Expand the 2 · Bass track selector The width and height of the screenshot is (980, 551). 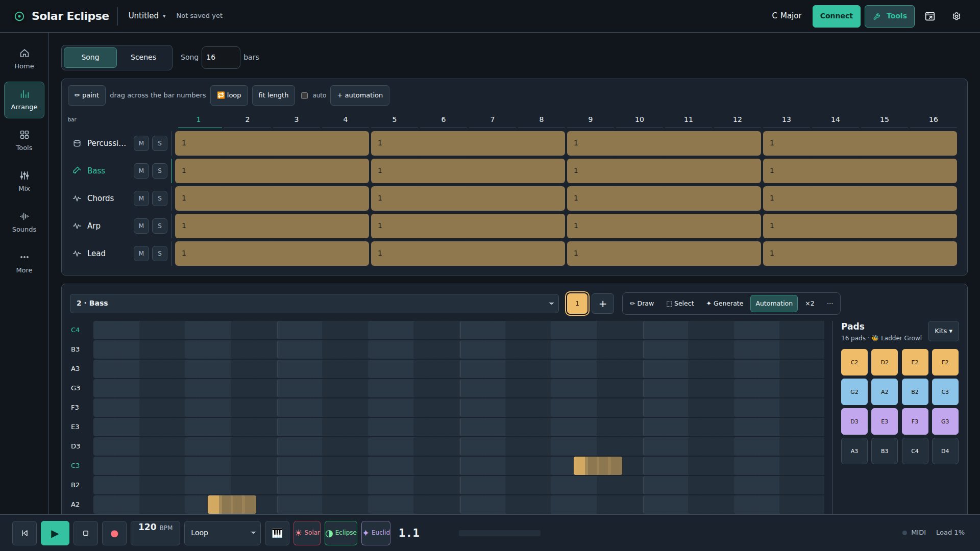pyautogui.click(x=314, y=304)
